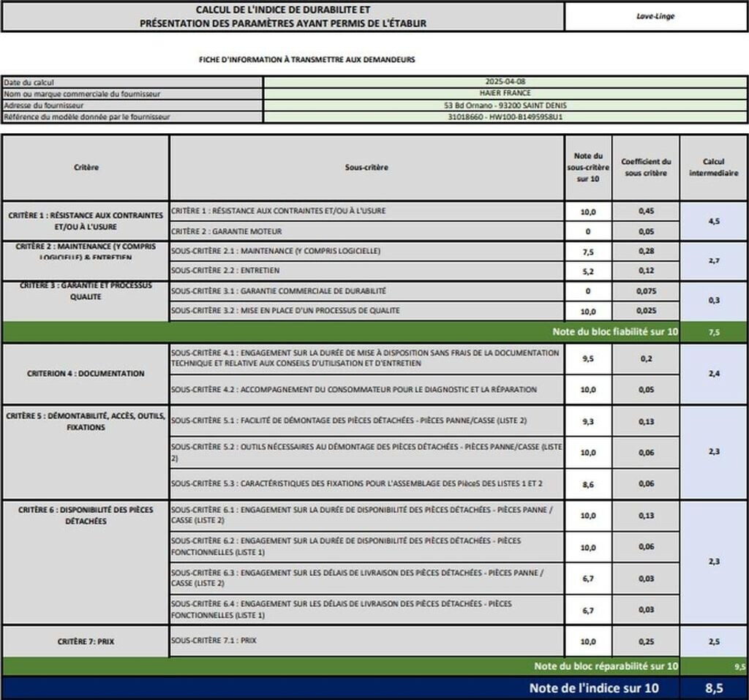The image size is (749, 700).
Task: Select the 0,075 coefficient cell
Action: pyautogui.click(x=646, y=291)
